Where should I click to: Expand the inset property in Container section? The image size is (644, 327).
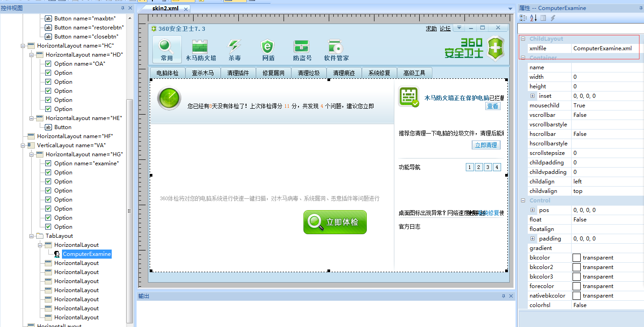533,96
